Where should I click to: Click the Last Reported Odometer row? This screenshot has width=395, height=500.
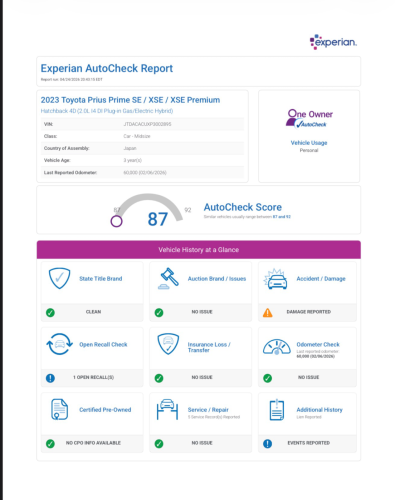coord(142,173)
